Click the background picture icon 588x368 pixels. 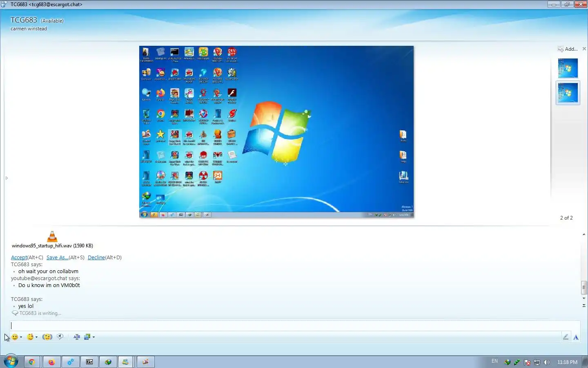coord(87,337)
